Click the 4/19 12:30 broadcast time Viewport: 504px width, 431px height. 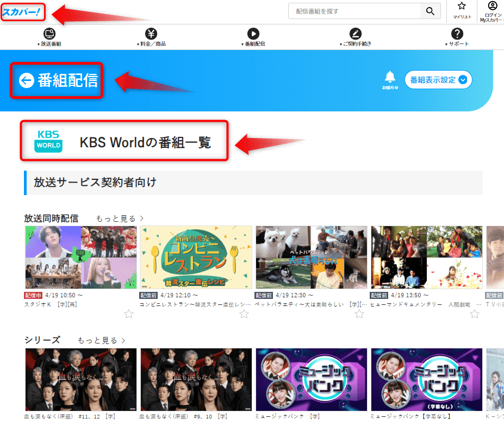coord(295,295)
